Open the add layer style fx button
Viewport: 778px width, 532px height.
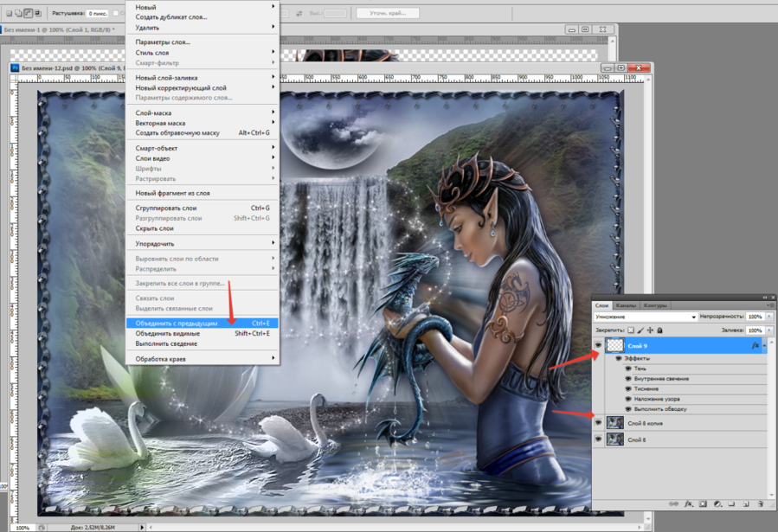689,503
